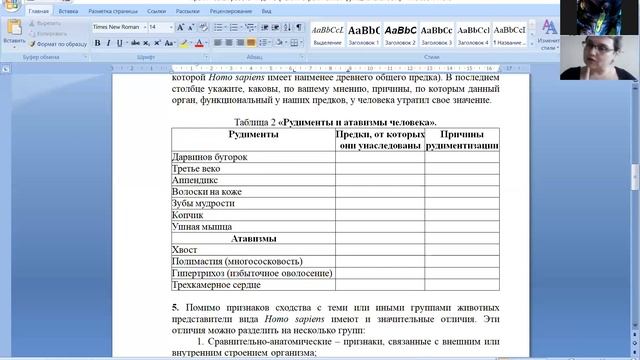Switch to the Вставка tab
This screenshot has height=360, width=640.
coord(68,11)
